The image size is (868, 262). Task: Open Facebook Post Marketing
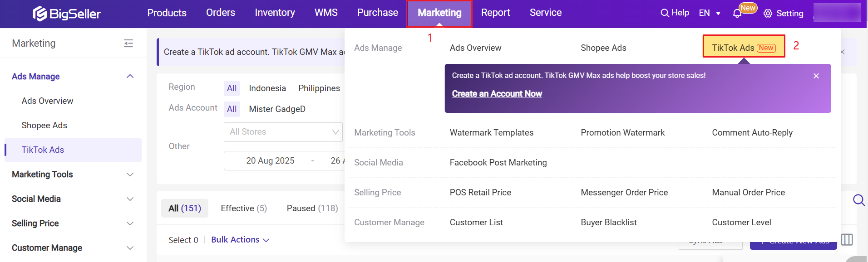pos(498,163)
